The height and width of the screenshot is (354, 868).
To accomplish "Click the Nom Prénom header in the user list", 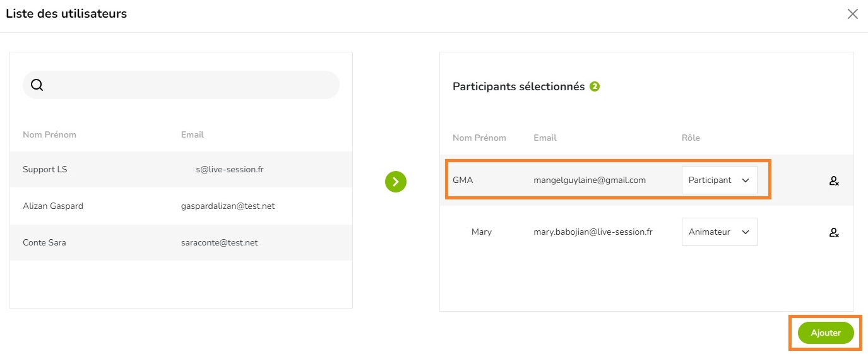I will [x=49, y=135].
